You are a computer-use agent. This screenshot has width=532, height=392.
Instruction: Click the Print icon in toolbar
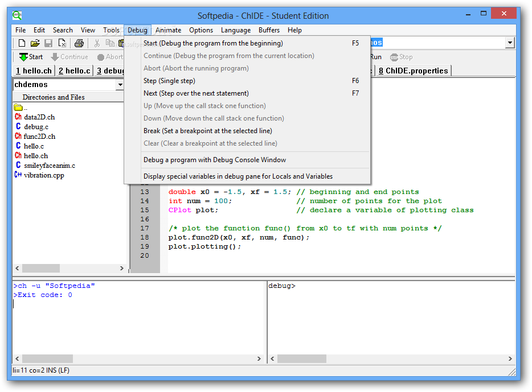tap(79, 43)
